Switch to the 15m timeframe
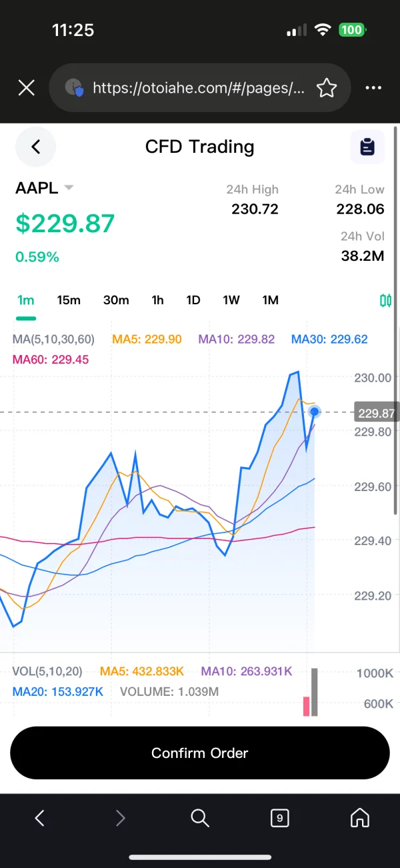 tap(69, 300)
